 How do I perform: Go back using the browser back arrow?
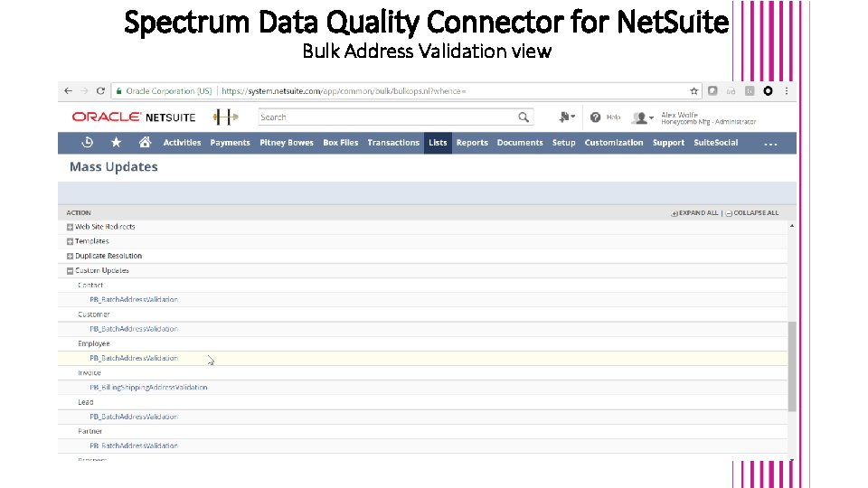click(68, 90)
